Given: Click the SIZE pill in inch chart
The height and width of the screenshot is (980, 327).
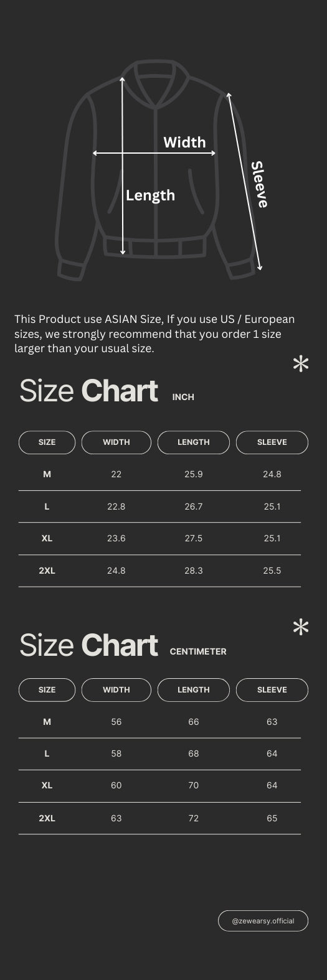Looking at the screenshot, I should coord(47,442).
